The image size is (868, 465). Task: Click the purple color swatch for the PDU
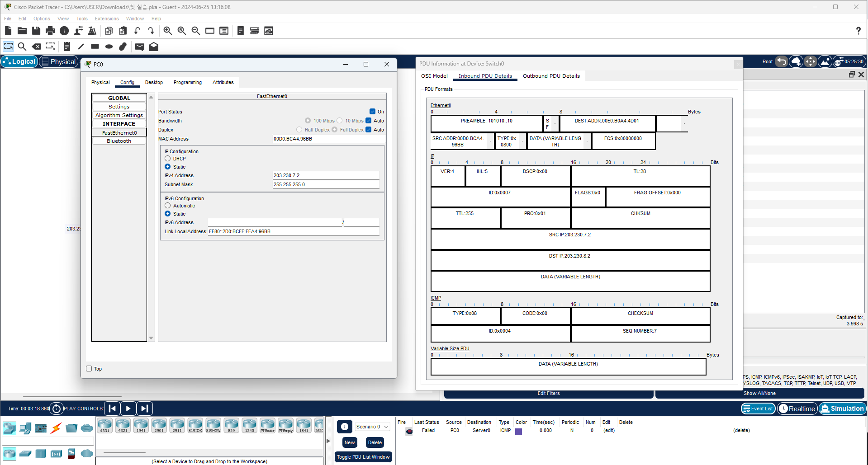coord(519,432)
